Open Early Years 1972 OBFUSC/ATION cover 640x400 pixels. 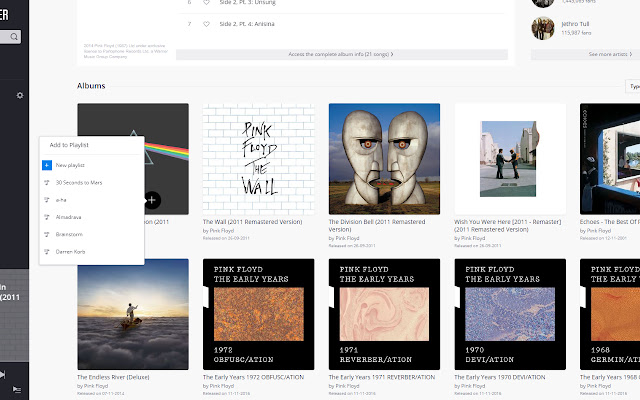(258, 314)
